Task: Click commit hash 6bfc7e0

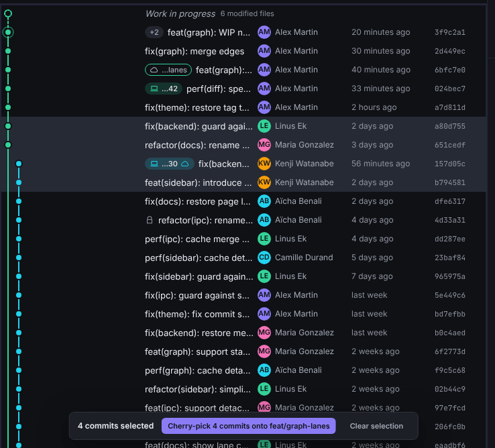Action: pyautogui.click(x=450, y=70)
